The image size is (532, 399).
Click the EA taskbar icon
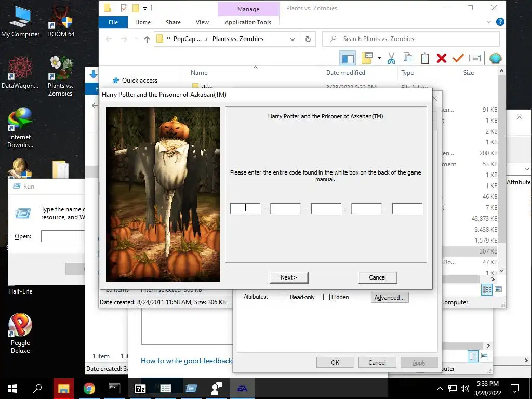point(242,389)
